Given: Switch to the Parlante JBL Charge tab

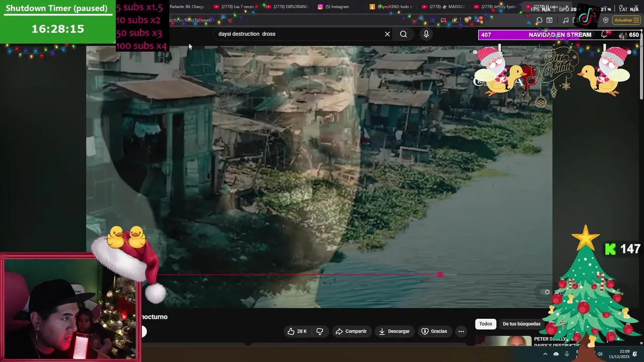Looking at the screenshot, I should 187,7.
